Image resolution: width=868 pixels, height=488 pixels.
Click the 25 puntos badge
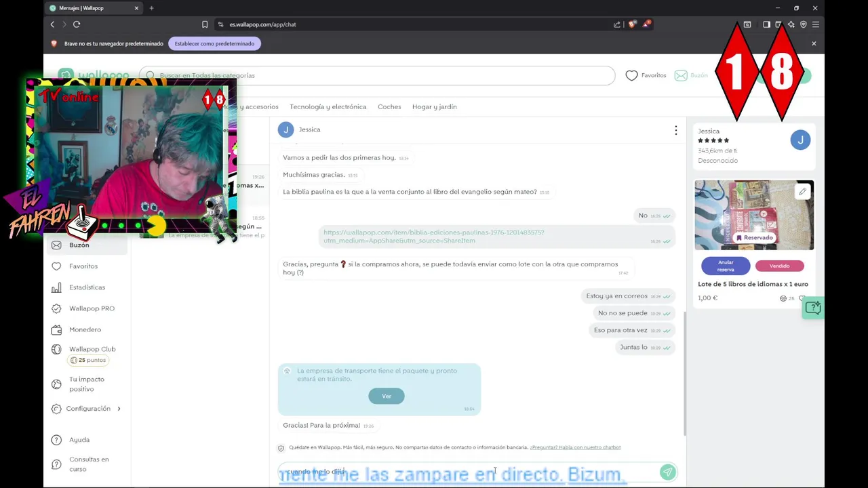(88, 361)
